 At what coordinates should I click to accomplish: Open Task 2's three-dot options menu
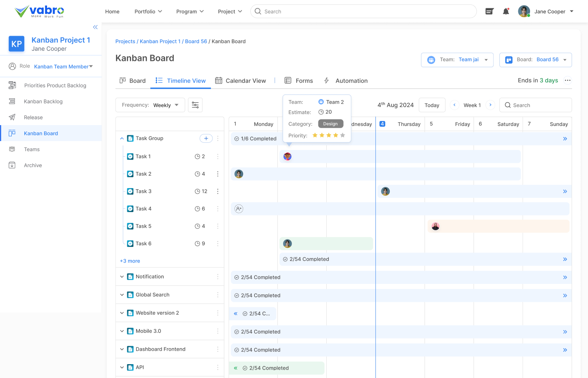click(x=218, y=173)
